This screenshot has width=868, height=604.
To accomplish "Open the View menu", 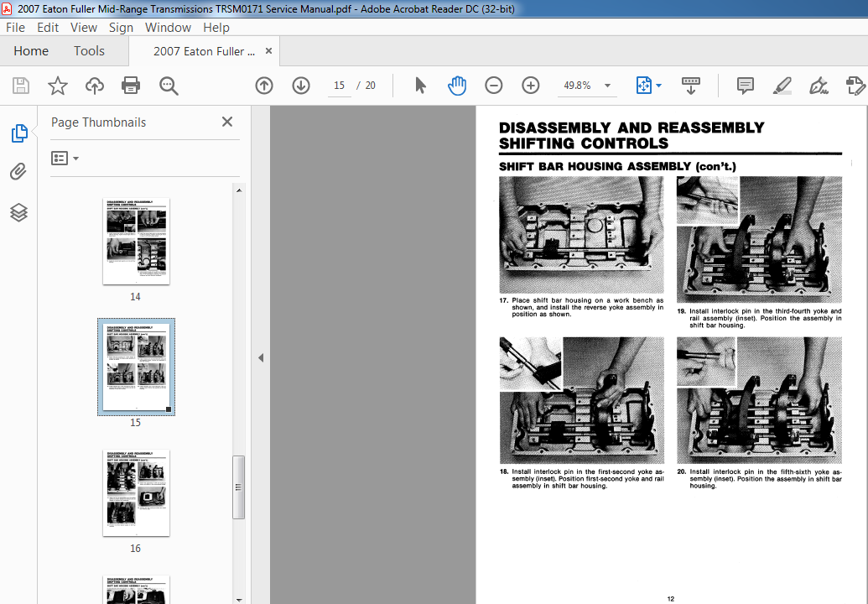I will click(84, 28).
